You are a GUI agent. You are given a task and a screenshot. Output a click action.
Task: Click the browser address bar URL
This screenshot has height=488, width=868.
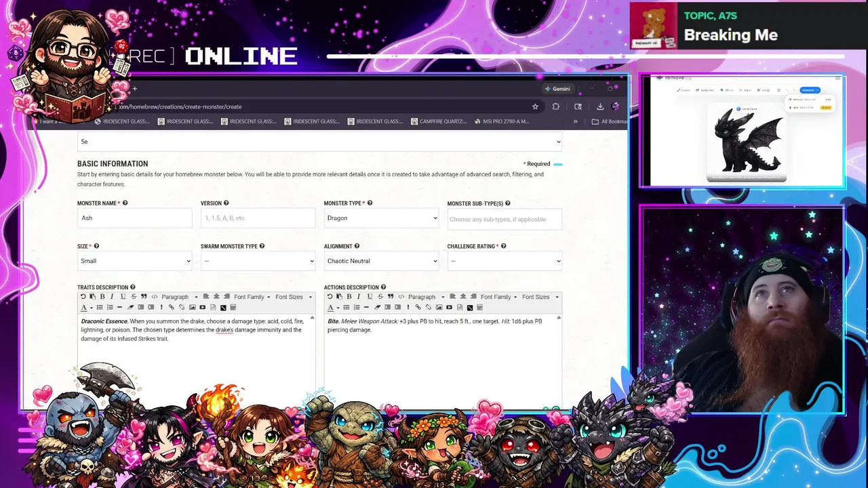181,106
